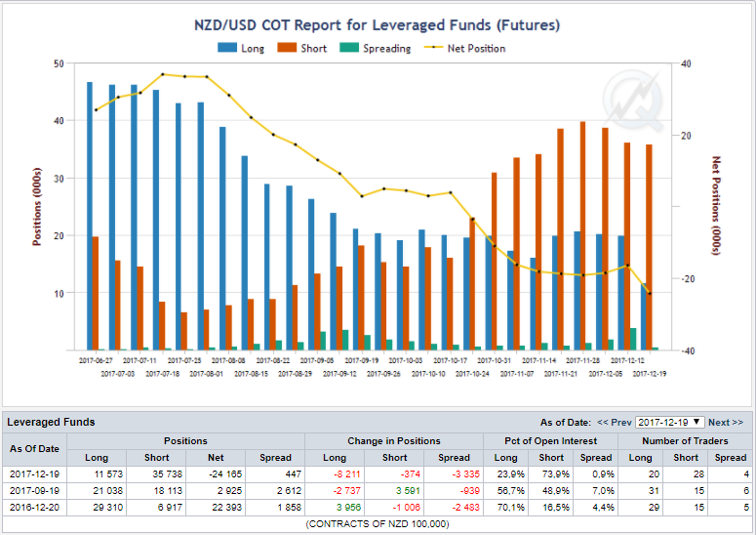The height and width of the screenshot is (535, 756).
Task: Click the Long change value 3 956
Action: coord(348,507)
